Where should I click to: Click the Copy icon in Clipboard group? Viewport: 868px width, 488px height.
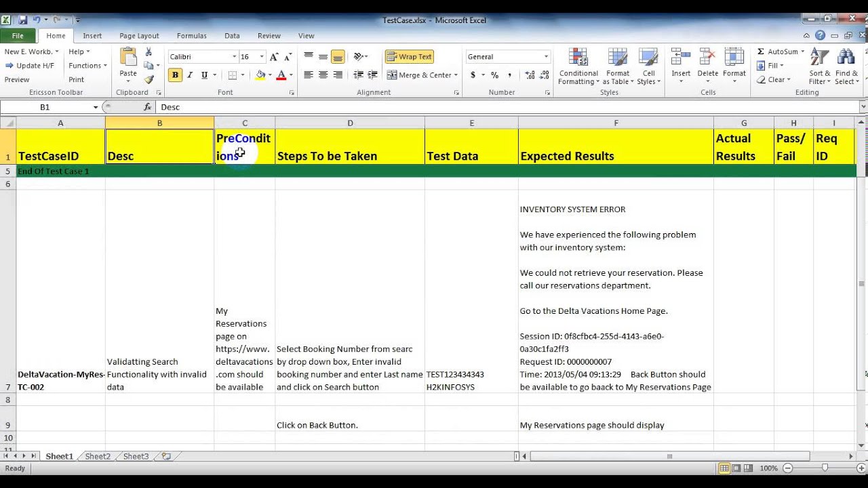coord(149,66)
